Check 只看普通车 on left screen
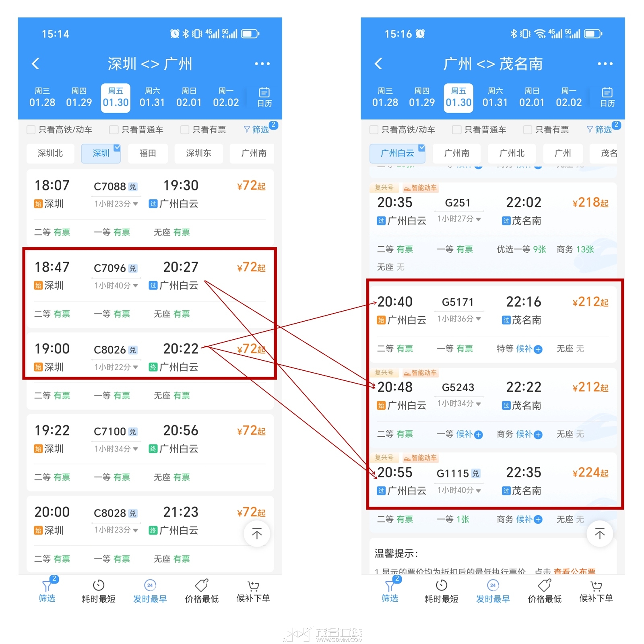The height and width of the screenshot is (644, 644). point(114,130)
